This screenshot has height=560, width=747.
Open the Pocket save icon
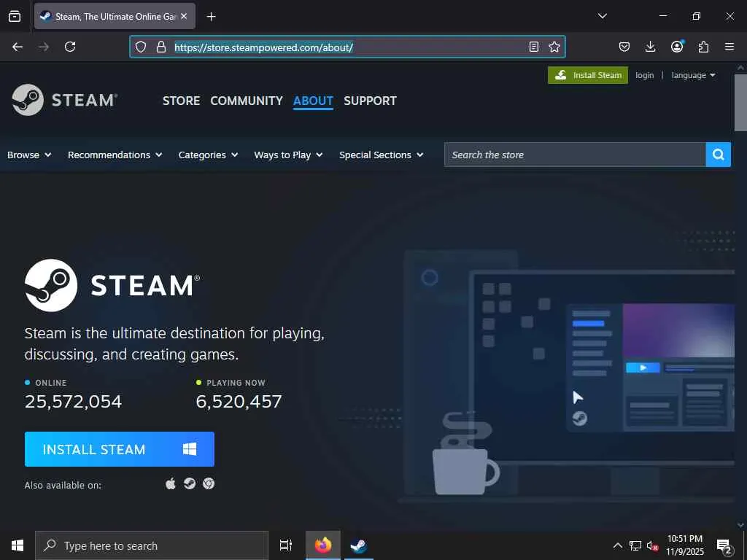pyautogui.click(x=624, y=47)
